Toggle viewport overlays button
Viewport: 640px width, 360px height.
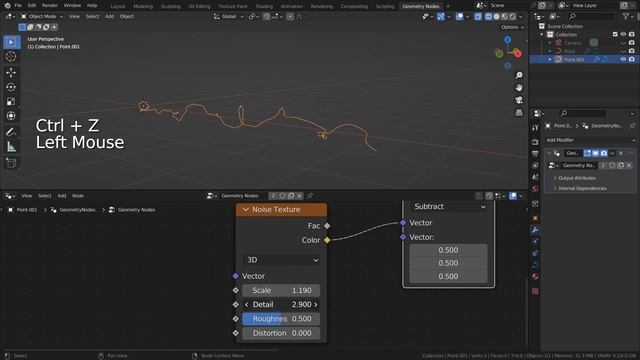(459, 16)
